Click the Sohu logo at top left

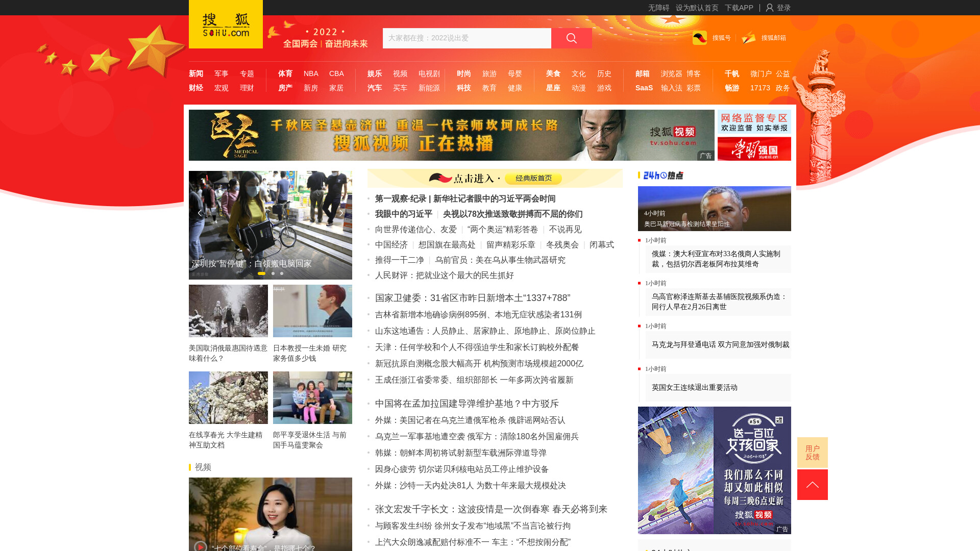[x=226, y=24]
